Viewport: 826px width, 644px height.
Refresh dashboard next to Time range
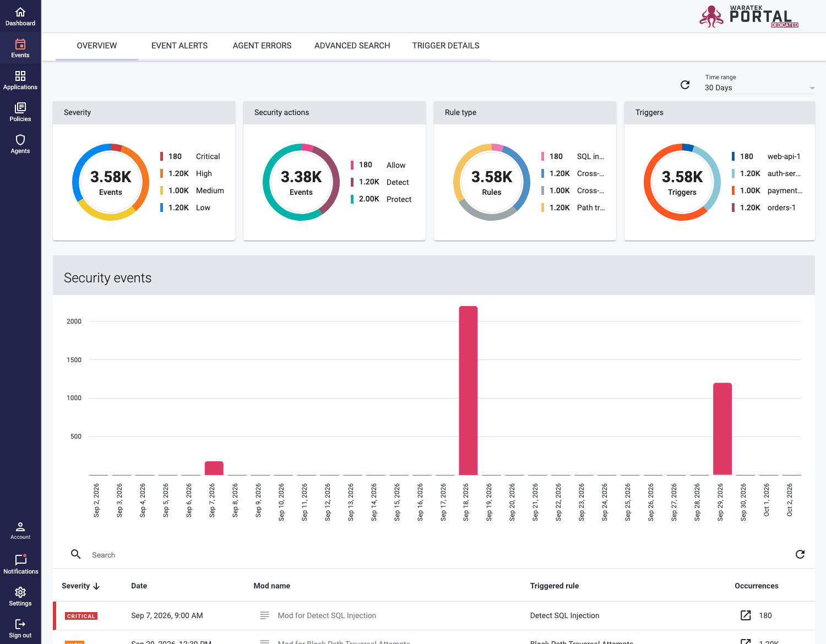pyautogui.click(x=685, y=85)
